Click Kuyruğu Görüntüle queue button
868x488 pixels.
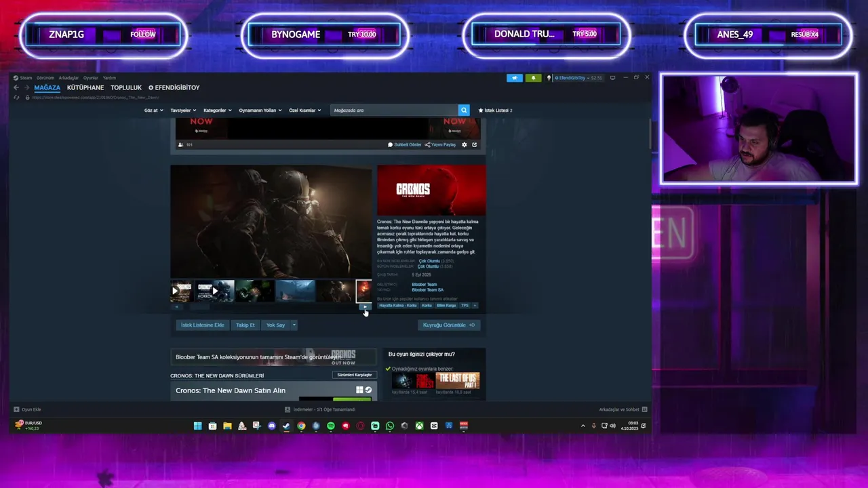click(449, 325)
